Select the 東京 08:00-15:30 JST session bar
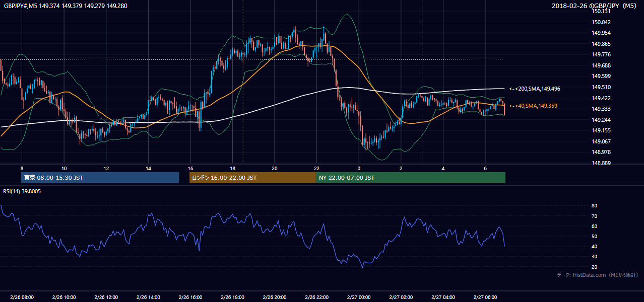This screenshot has width=644, height=302. 100,178
